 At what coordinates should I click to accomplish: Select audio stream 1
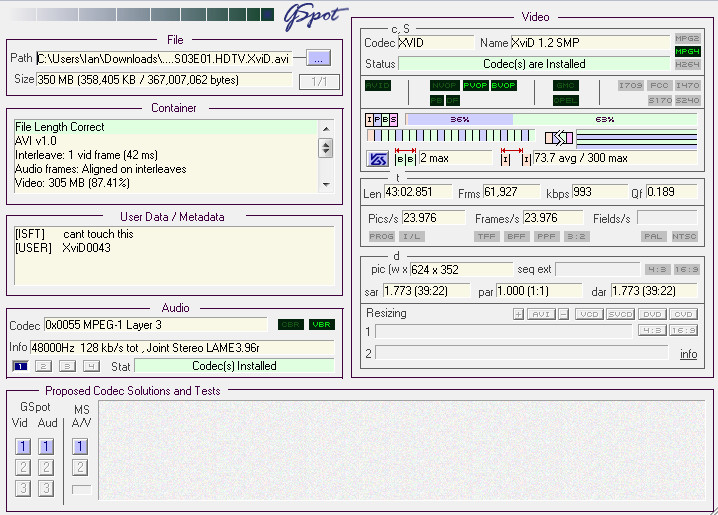[20, 366]
